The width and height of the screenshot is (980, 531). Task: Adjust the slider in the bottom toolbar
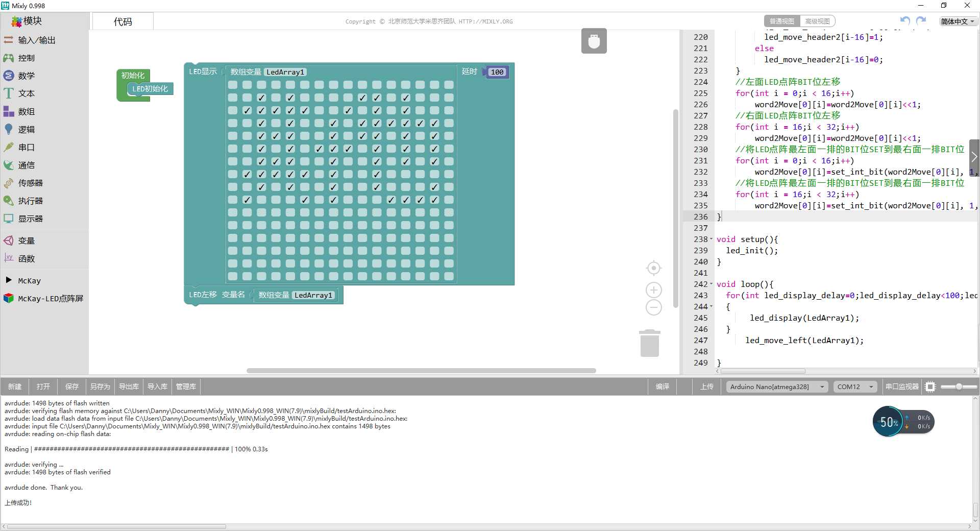point(959,387)
